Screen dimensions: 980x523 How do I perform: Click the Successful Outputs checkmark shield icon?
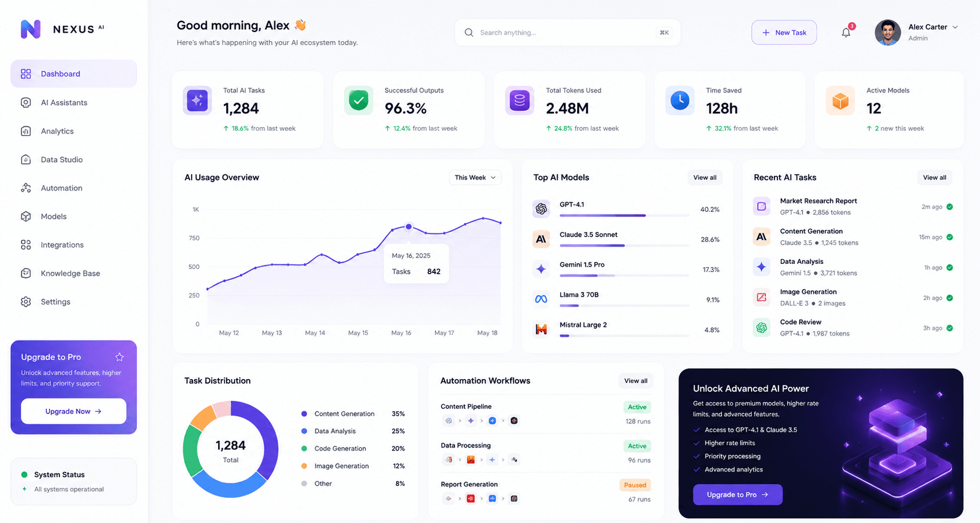tap(358, 100)
